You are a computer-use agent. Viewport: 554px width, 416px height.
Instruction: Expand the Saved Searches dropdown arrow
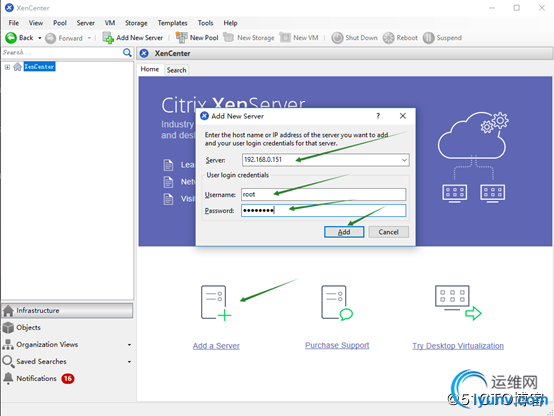pos(129,362)
